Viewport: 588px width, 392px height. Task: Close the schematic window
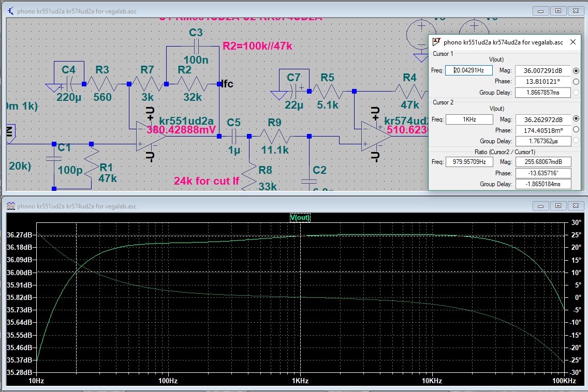[576, 11]
